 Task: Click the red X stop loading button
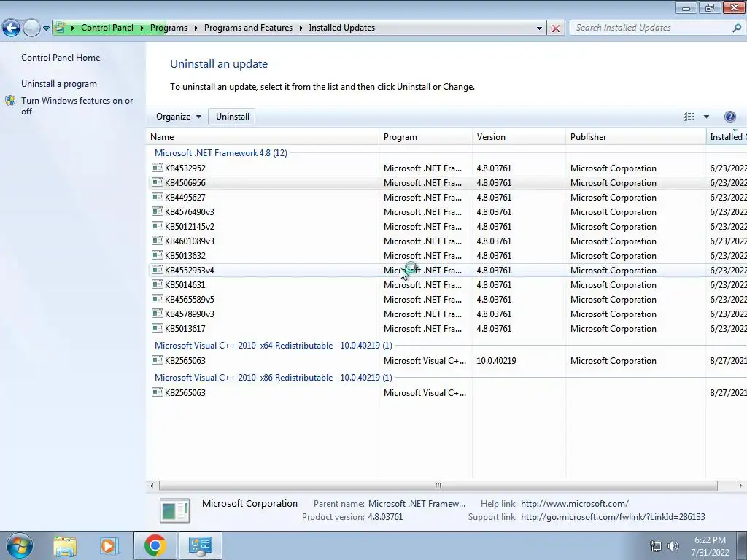click(555, 28)
